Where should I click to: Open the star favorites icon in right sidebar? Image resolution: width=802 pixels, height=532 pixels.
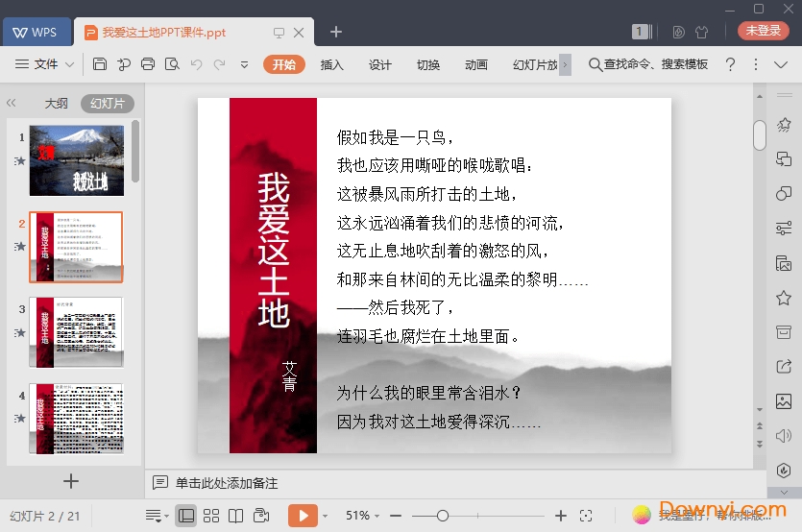point(784,297)
